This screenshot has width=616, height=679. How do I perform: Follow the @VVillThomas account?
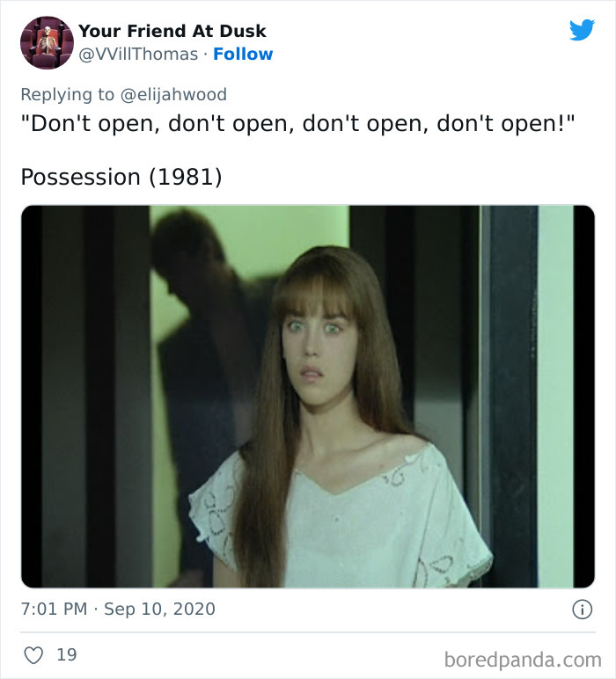point(243,55)
